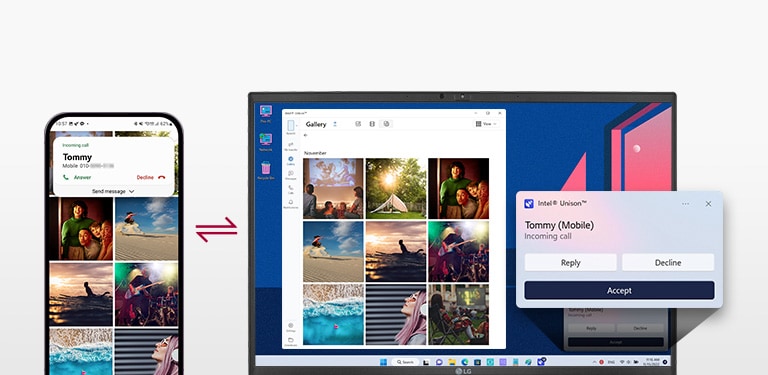Open This PC desktop icon
Screen dimensions: 768x375
265,114
